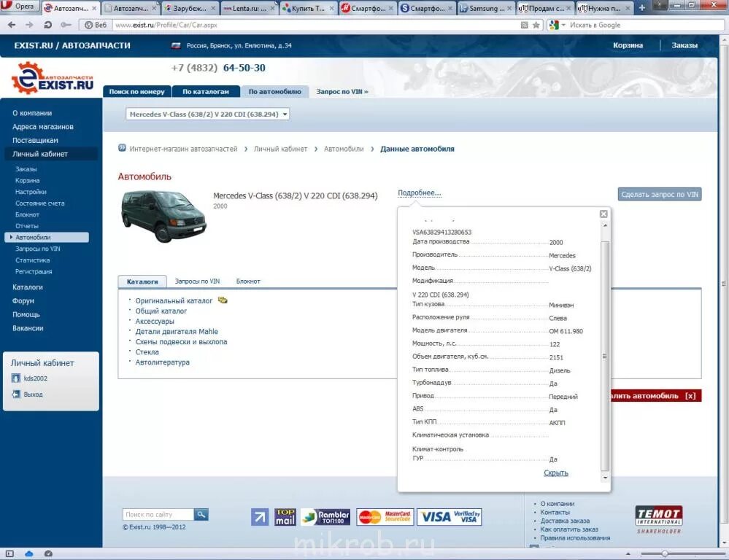Open Схемы подвески и выхлопа link

[181, 341]
